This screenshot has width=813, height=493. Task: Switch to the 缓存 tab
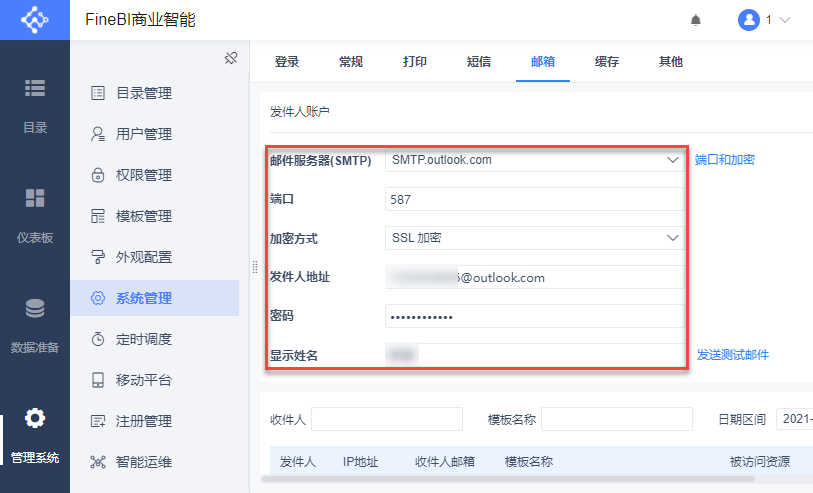[x=607, y=62]
